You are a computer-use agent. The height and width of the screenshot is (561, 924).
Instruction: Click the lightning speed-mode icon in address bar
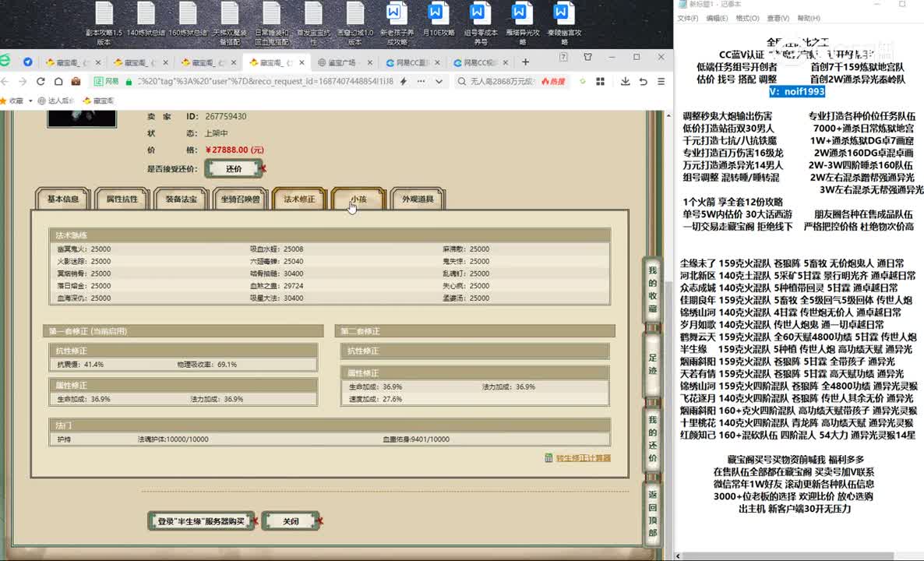404,81
